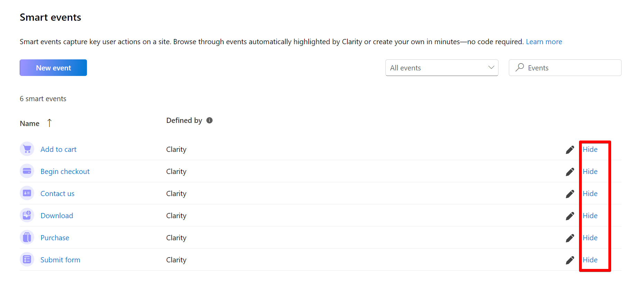Open the Begin checkout event details
644x290 pixels.
[65, 171]
